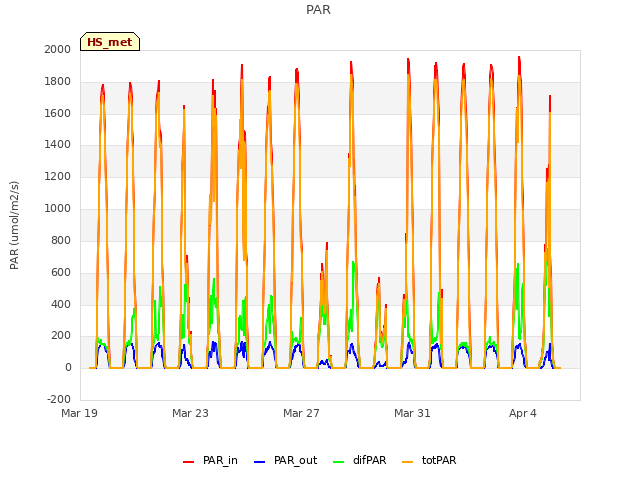Click the Mar 27 x-axis label

(x=301, y=413)
